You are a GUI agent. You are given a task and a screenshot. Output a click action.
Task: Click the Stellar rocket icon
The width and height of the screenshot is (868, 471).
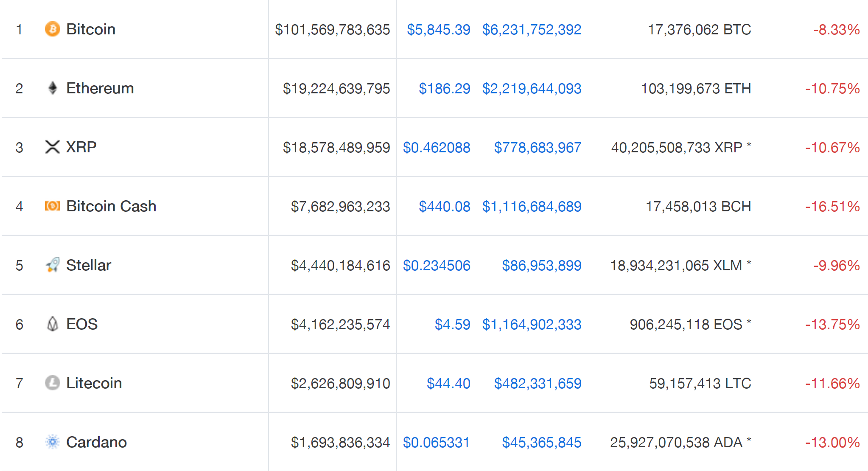point(53,265)
